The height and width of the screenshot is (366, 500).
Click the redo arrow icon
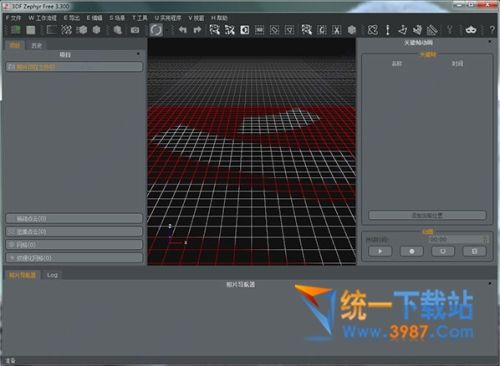[197, 30]
